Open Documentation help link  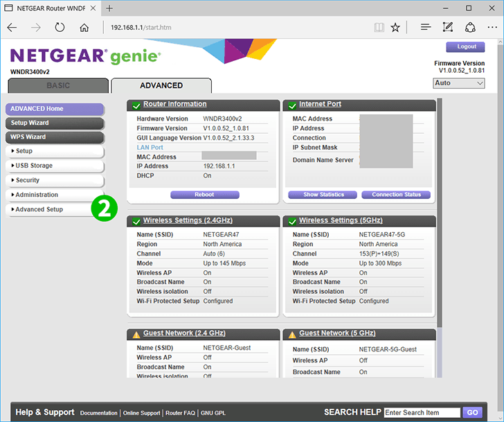pos(99,413)
